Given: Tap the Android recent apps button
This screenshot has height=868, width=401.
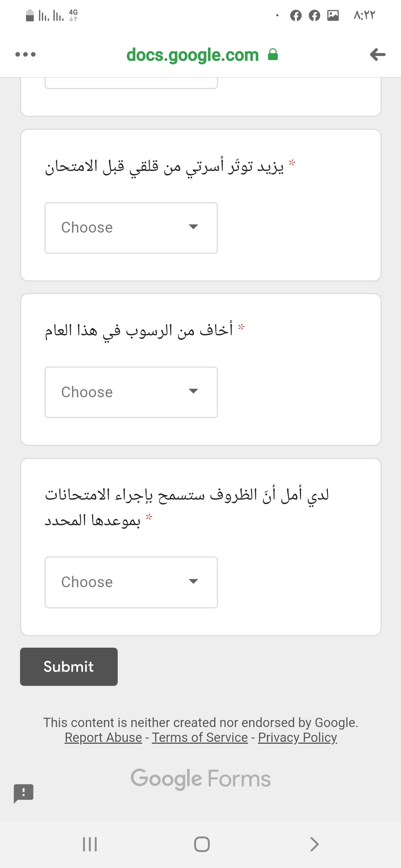Looking at the screenshot, I should tap(90, 844).
